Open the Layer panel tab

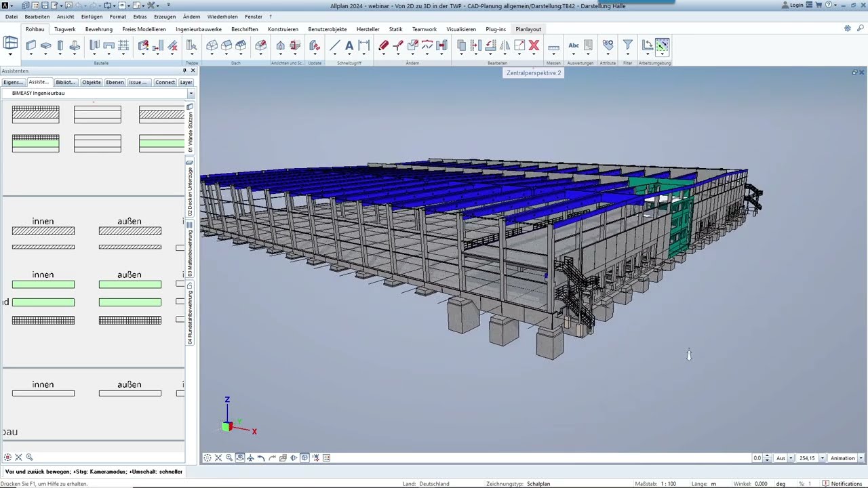(186, 82)
